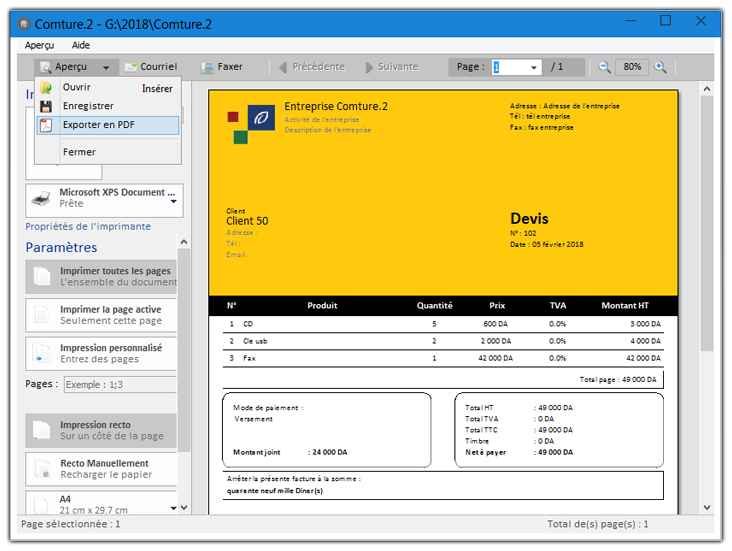Expand the Microsoft XPS Document printer dropdown
The height and width of the screenshot is (551, 732).
coord(174,202)
